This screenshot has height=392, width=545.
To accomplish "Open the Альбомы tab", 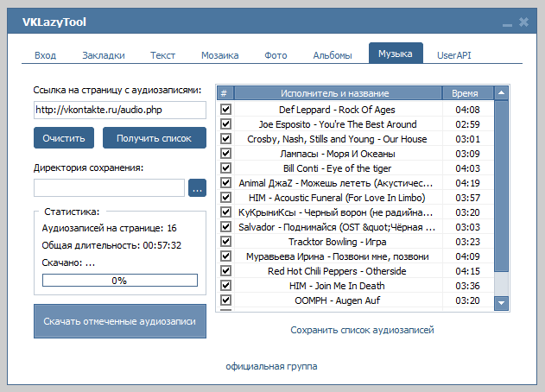I will click(x=333, y=55).
